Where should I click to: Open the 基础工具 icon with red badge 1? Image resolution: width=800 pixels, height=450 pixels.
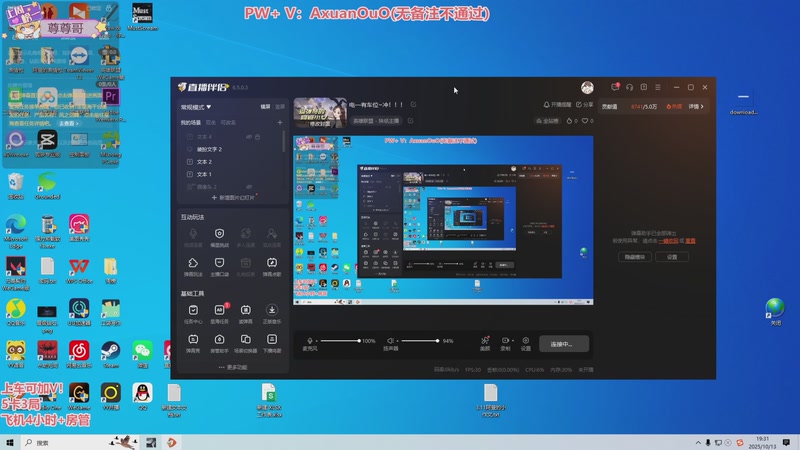pos(220,313)
